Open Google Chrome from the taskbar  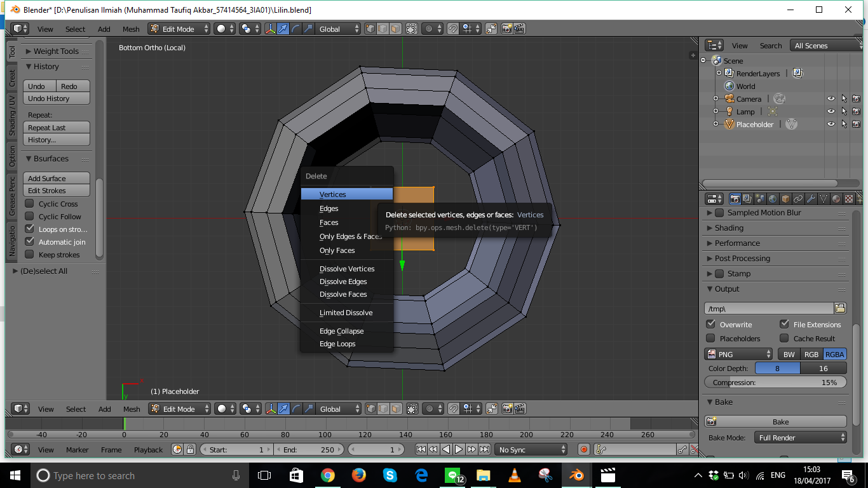tap(328, 475)
